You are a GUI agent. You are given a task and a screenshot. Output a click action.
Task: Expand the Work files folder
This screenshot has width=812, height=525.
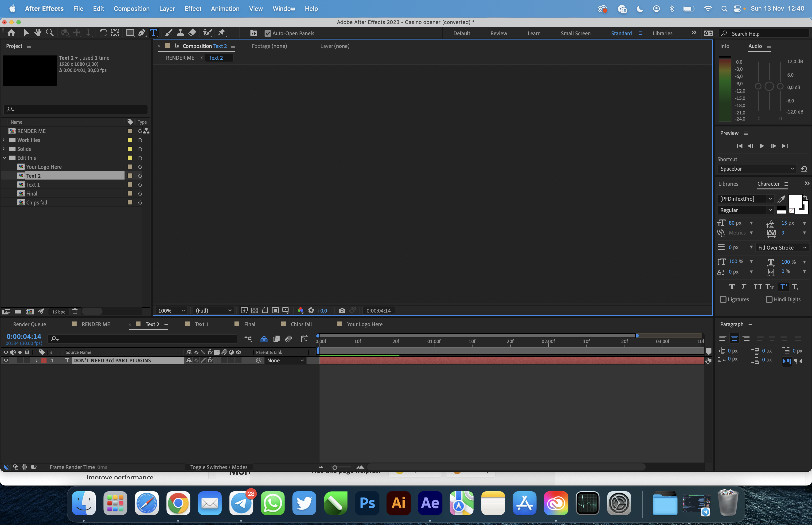4,140
